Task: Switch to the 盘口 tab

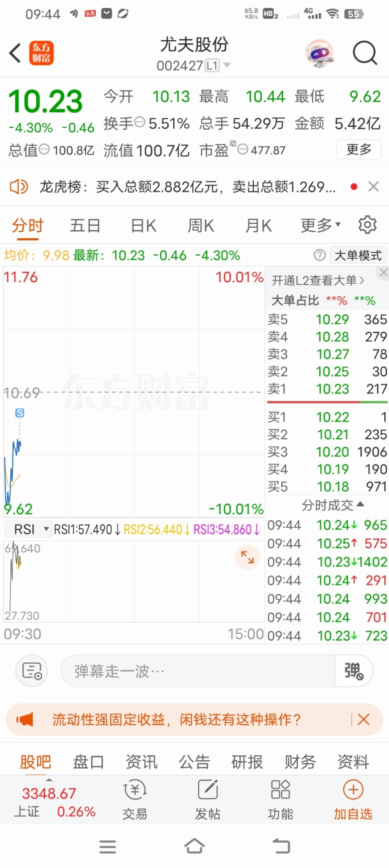Action: pos(88,762)
